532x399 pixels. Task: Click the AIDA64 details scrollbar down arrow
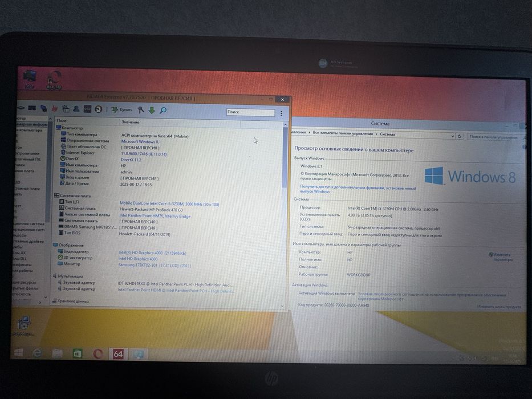[282, 306]
